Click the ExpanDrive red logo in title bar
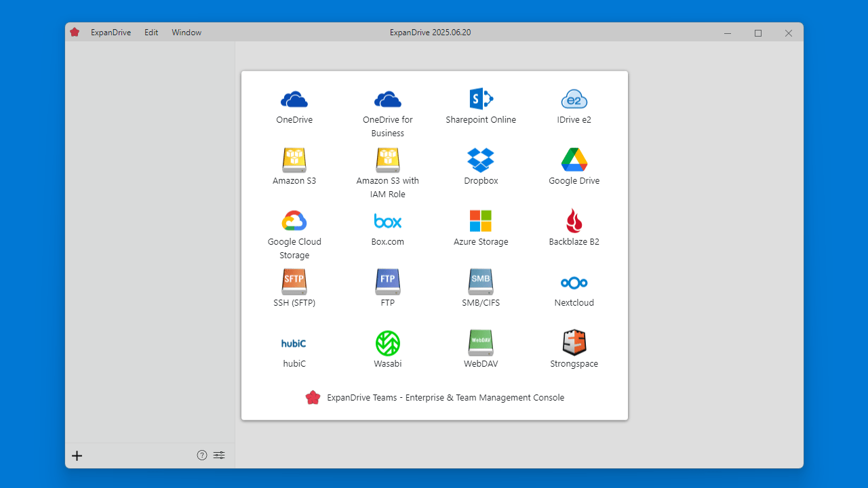Viewport: 868px width, 488px height. click(x=75, y=32)
